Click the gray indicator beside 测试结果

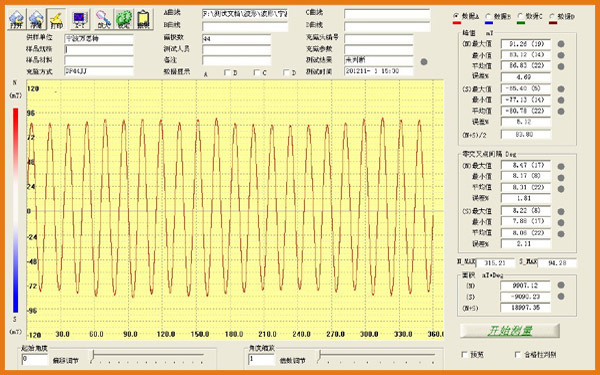coord(424,62)
